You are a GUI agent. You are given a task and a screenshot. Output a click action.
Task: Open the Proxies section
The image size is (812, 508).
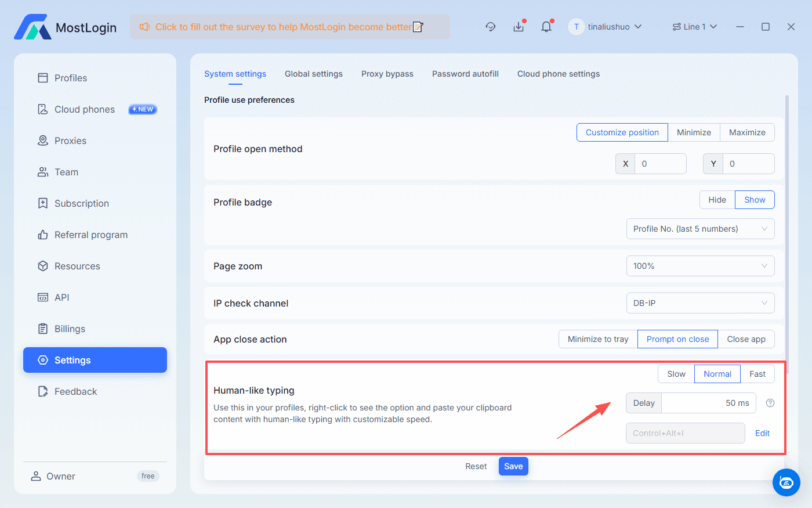pyautogui.click(x=71, y=140)
